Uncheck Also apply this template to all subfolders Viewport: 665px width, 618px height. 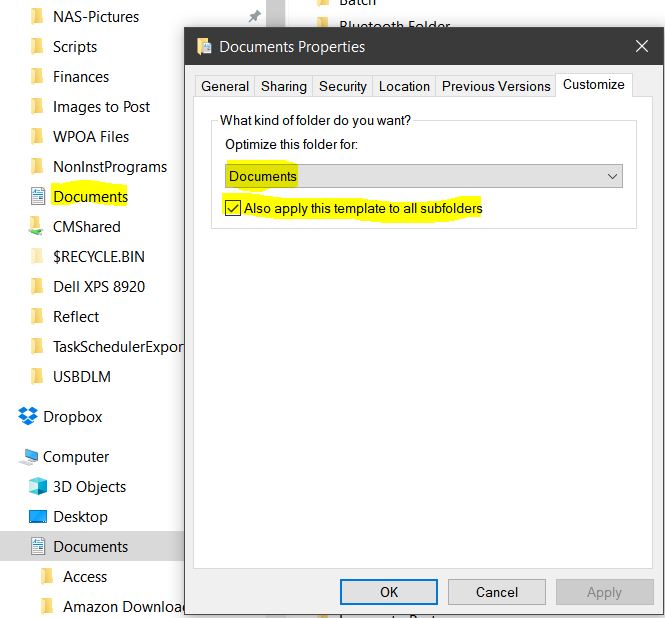(233, 208)
